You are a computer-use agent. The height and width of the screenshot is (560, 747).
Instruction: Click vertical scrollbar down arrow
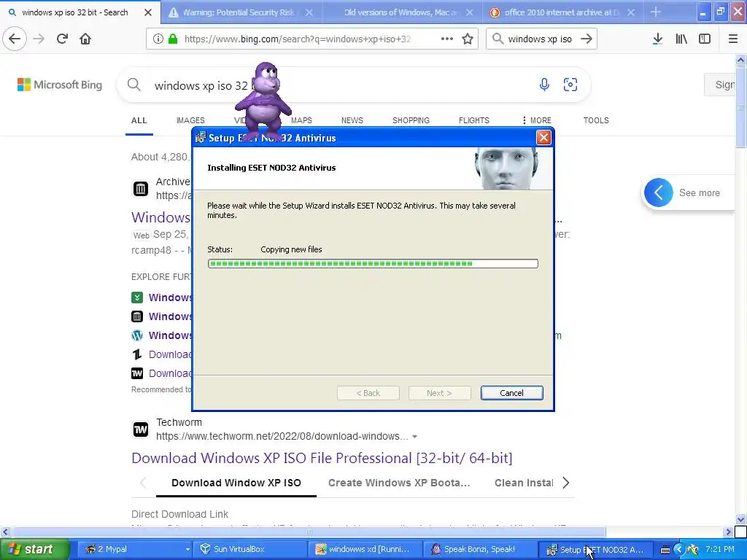click(740, 519)
